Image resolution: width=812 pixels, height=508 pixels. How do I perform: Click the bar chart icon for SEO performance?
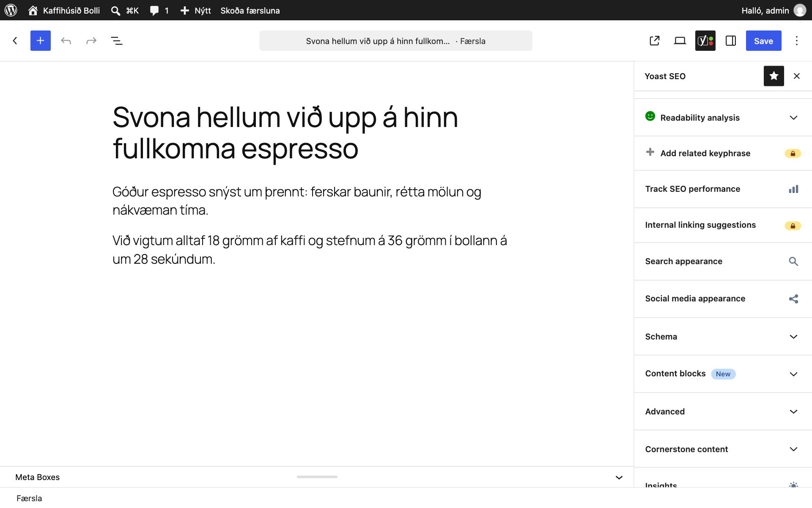click(x=793, y=189)
